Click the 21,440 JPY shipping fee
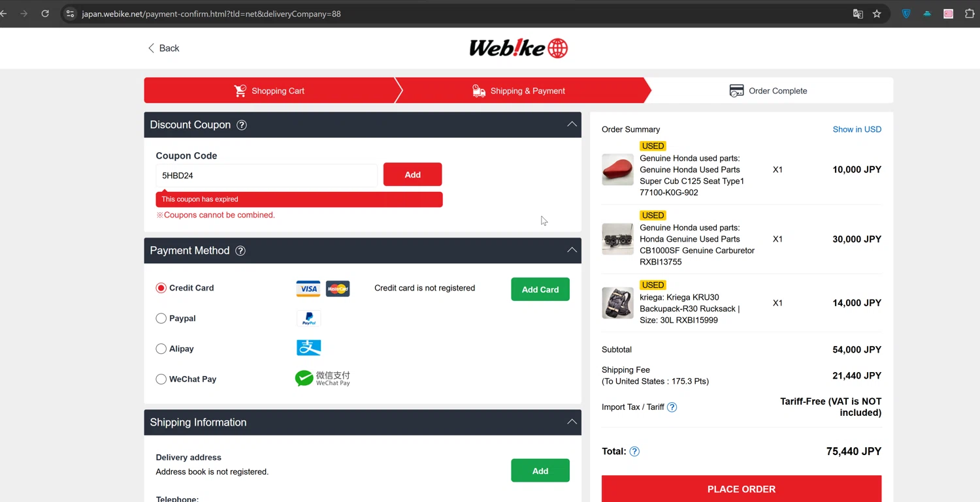 (857, 375)
